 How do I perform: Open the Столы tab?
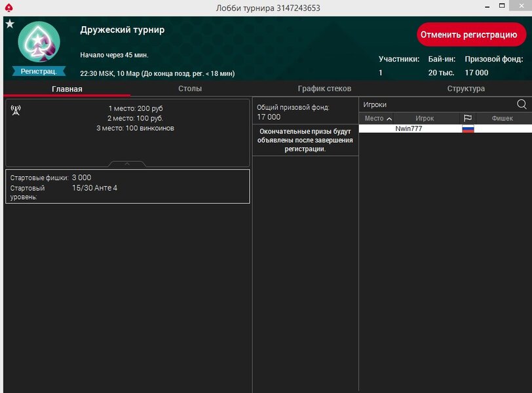click(190, 88)
